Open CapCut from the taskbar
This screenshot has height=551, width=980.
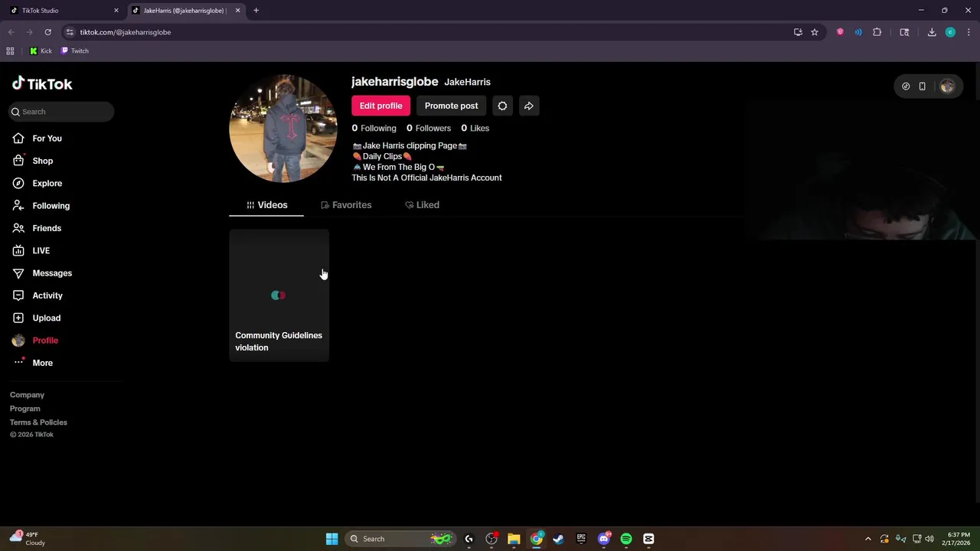[648, 539]
